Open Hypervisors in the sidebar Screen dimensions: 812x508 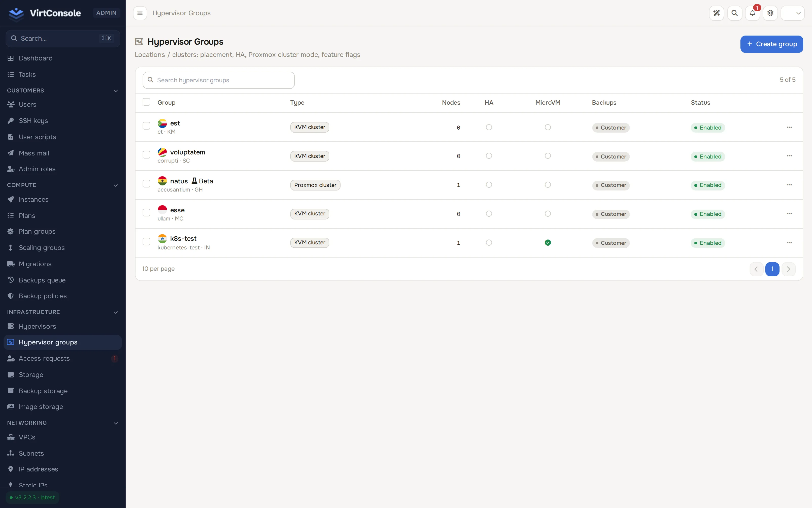pos(63,326)
